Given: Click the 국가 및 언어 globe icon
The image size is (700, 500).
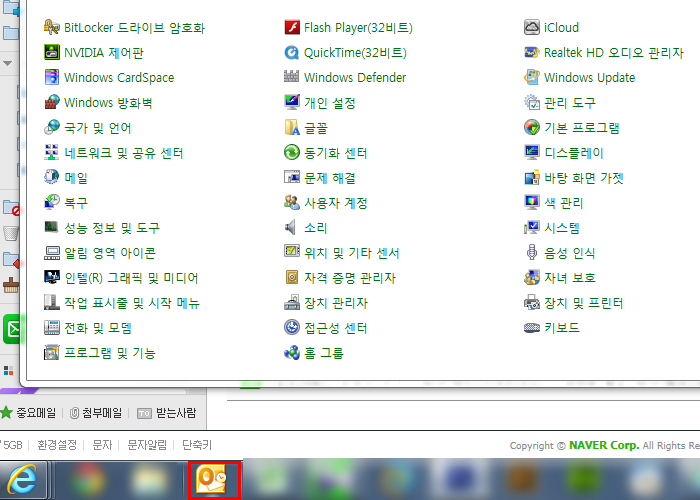Looking at the screenshot, I should 52,127.
